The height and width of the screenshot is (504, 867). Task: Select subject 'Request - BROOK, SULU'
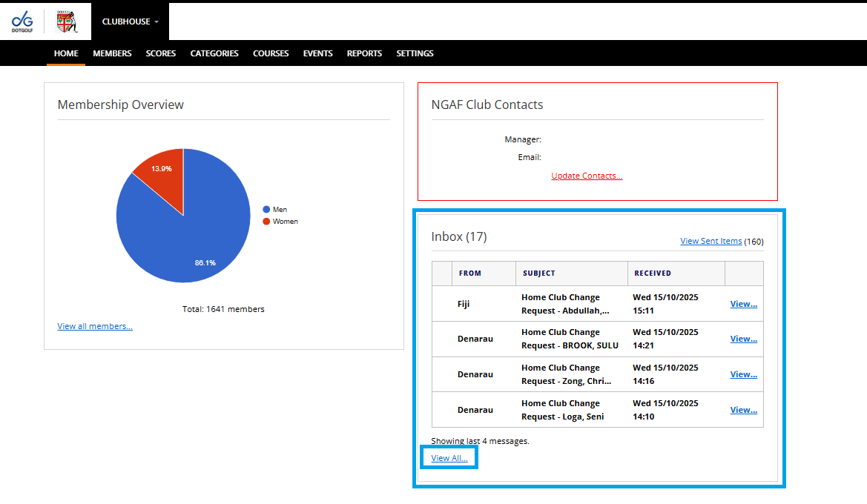(x=570, y=345)
